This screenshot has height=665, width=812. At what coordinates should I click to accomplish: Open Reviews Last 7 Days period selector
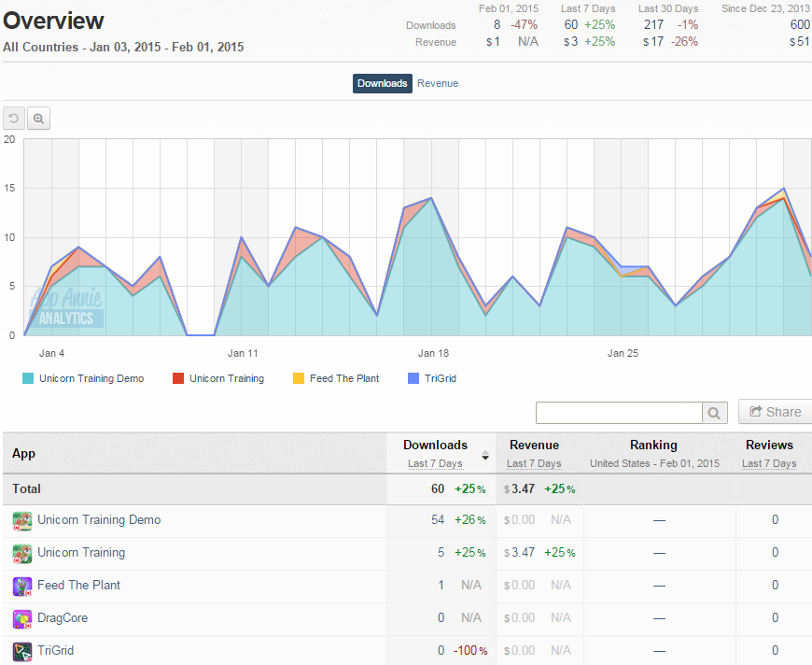[x=769, y=463]
